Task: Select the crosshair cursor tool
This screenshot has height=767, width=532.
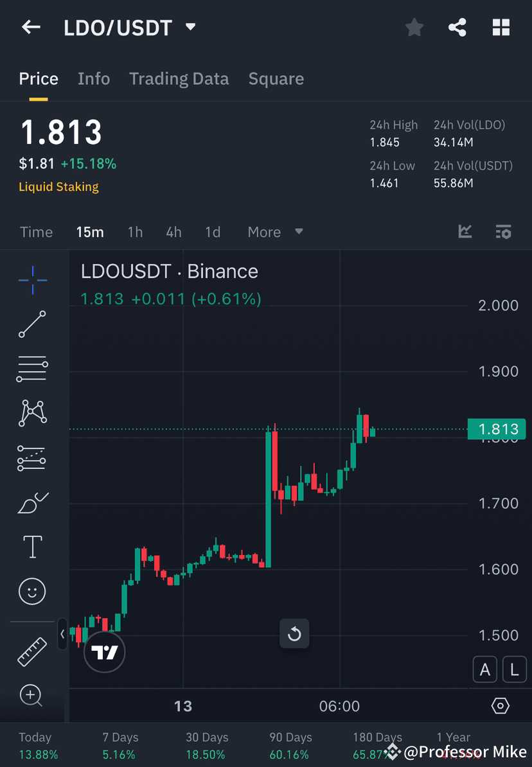Action: point(32,279)
